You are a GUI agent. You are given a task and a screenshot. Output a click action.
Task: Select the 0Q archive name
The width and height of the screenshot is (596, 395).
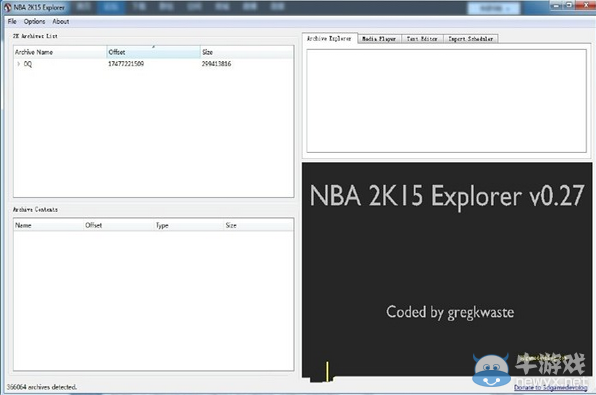pos(28,64)
